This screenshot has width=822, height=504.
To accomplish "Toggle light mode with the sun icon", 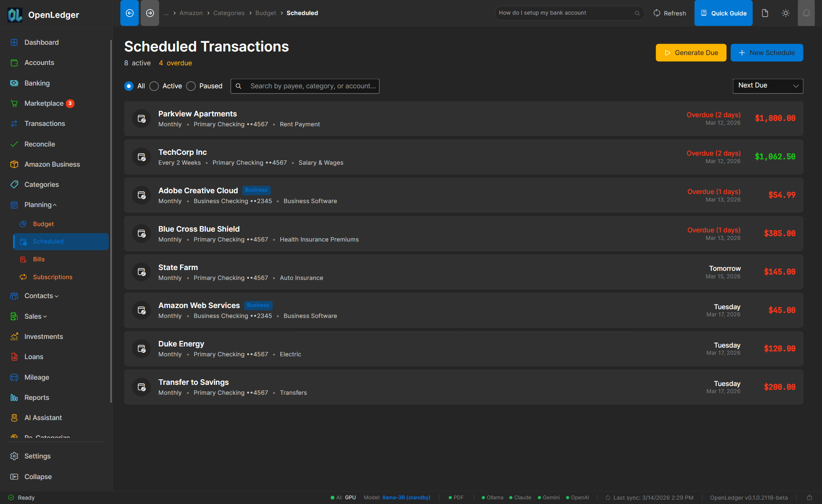I will pyautogui.click(x=786, y=13).
